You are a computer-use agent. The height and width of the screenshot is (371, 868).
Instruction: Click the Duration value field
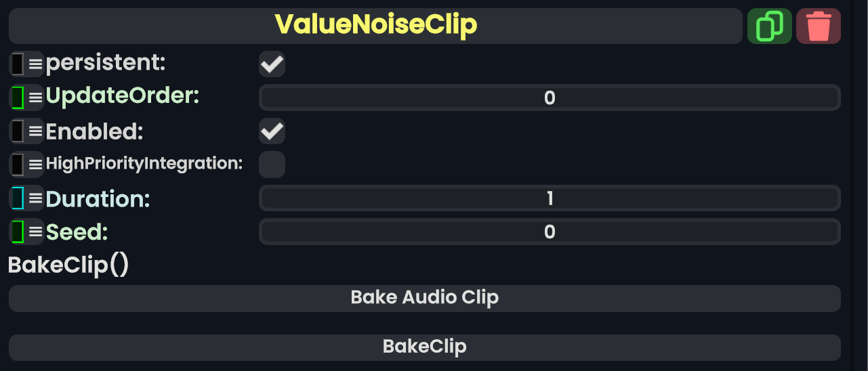click(x=550, y=198)
